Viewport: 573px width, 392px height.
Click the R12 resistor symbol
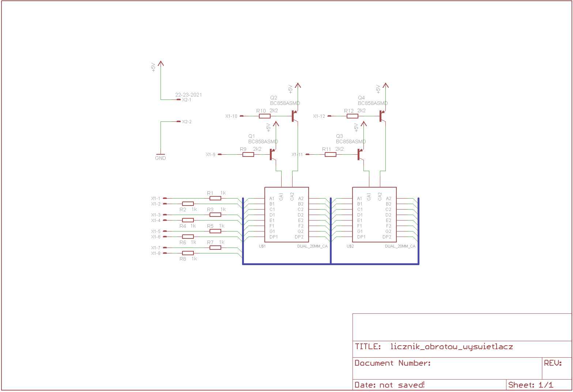pyautogui.click(x=353, y=116)
